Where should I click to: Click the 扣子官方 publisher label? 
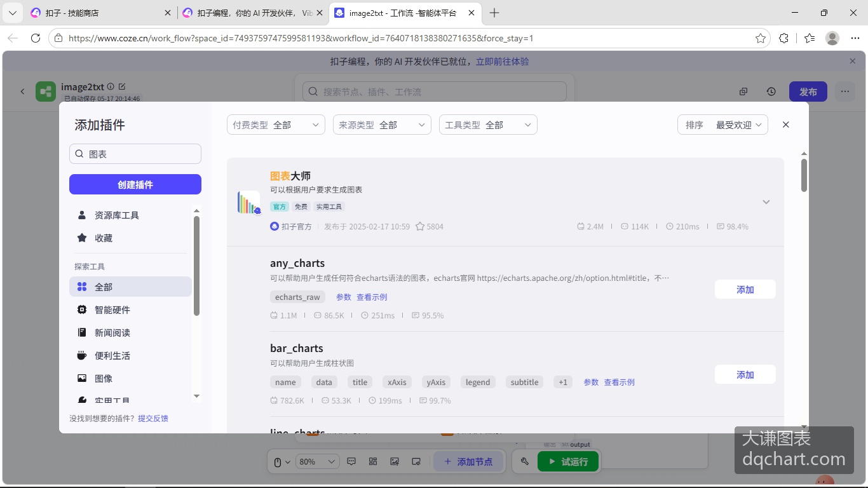coord(297,226)
